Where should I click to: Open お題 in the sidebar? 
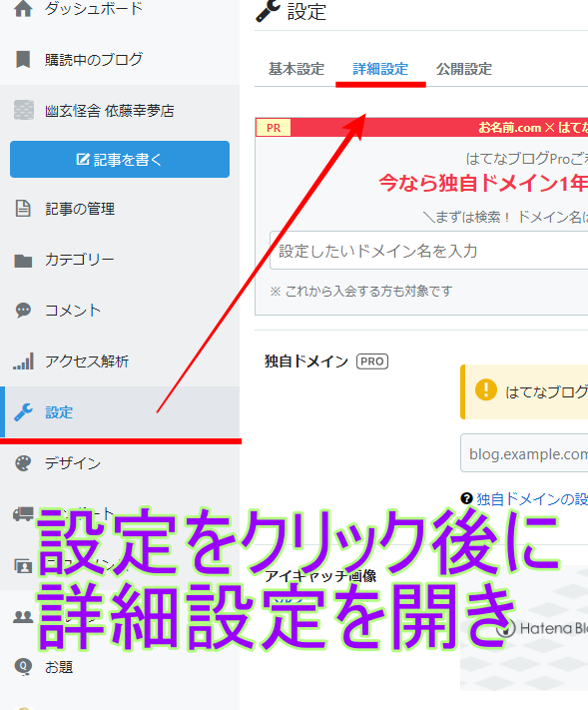[x=59, y=667]
